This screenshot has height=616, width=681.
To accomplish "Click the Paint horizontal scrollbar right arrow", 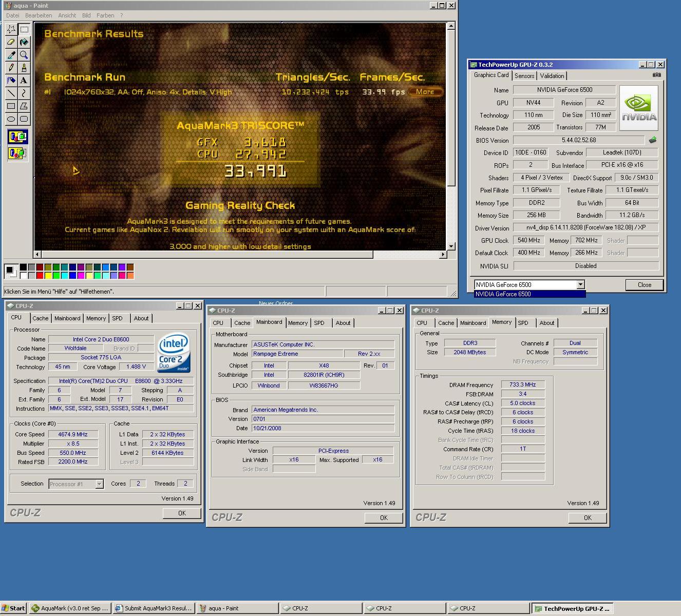I will click(x=443, y=254).
